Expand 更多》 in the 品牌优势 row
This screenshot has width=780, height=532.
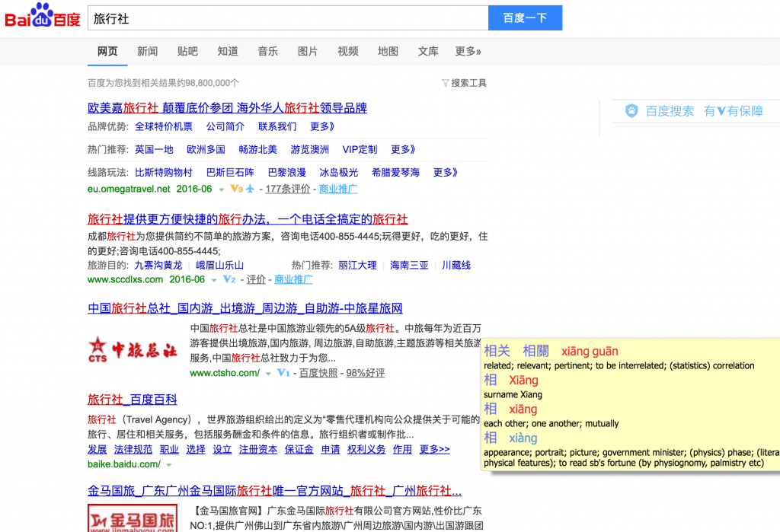322,126
